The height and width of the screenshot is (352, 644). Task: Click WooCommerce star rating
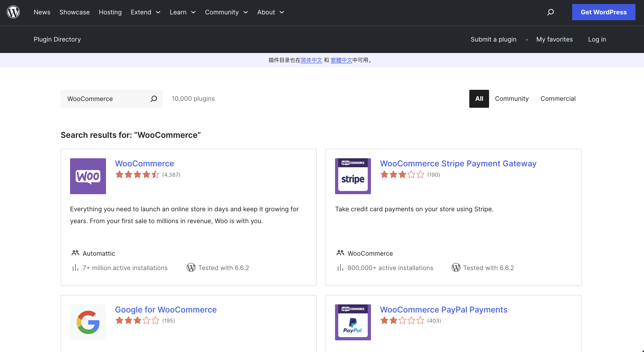(x=137, y=174)
